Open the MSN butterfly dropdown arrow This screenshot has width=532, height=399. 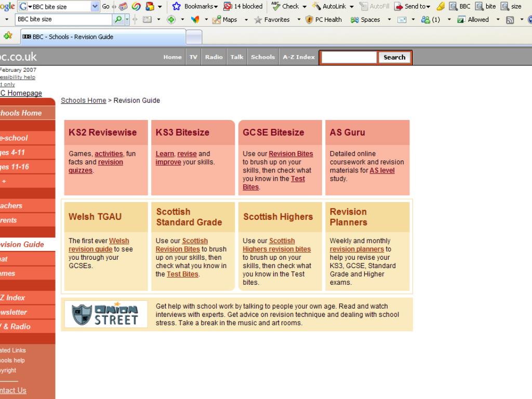[x=206, y=20]
